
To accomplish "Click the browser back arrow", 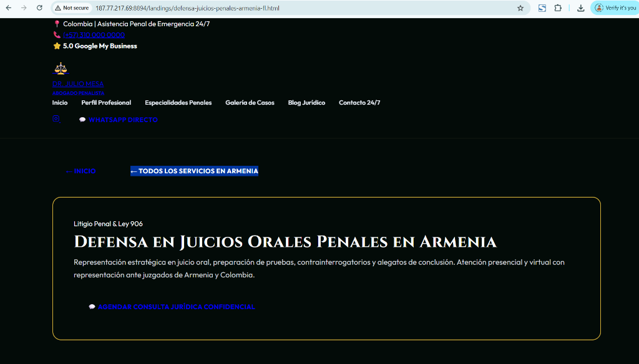I will pyautogui.click(x=9, y=7).
